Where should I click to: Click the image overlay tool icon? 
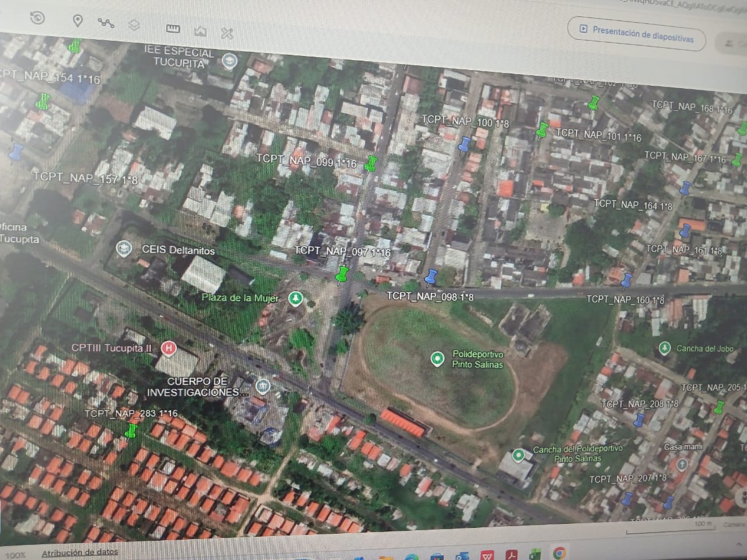pos(200,30)
